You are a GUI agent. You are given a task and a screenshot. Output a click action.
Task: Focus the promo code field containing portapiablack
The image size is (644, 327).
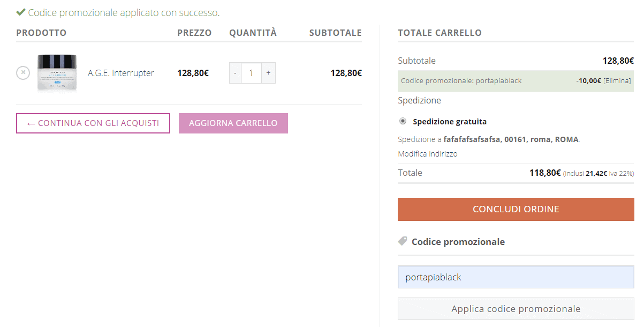(516, 277)
